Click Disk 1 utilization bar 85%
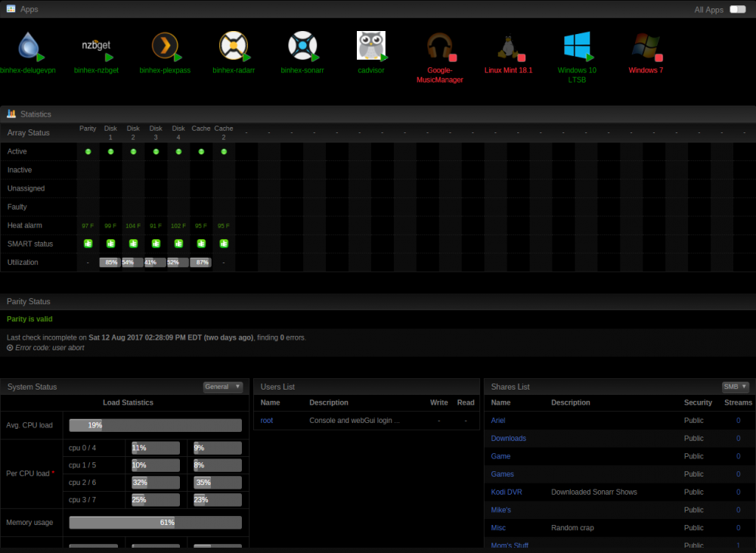756x553 pixels. coord(110,263)
